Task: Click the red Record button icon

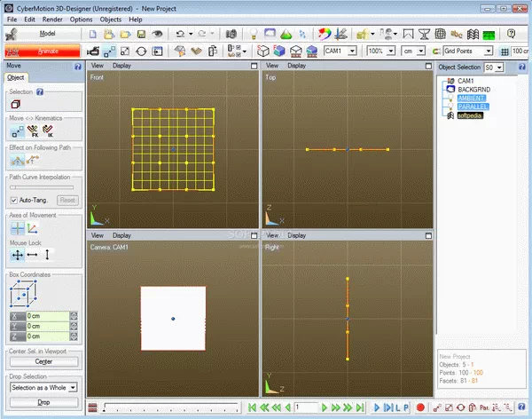Action: [419, 407]
